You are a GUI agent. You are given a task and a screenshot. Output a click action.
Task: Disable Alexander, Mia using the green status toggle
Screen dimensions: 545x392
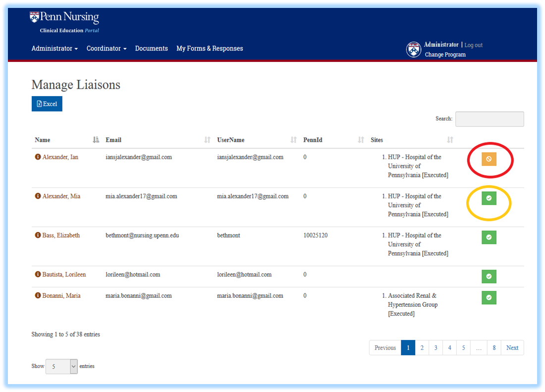(x=489, y=198)
